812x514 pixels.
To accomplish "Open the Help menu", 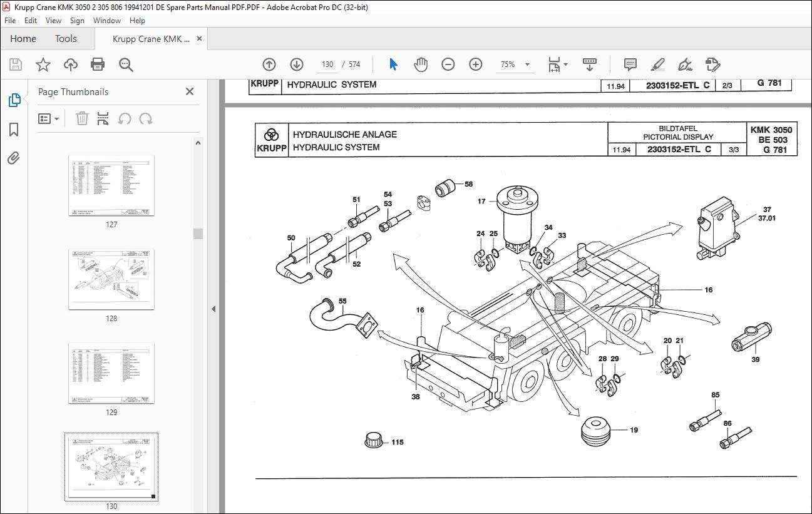I will 137,21.
